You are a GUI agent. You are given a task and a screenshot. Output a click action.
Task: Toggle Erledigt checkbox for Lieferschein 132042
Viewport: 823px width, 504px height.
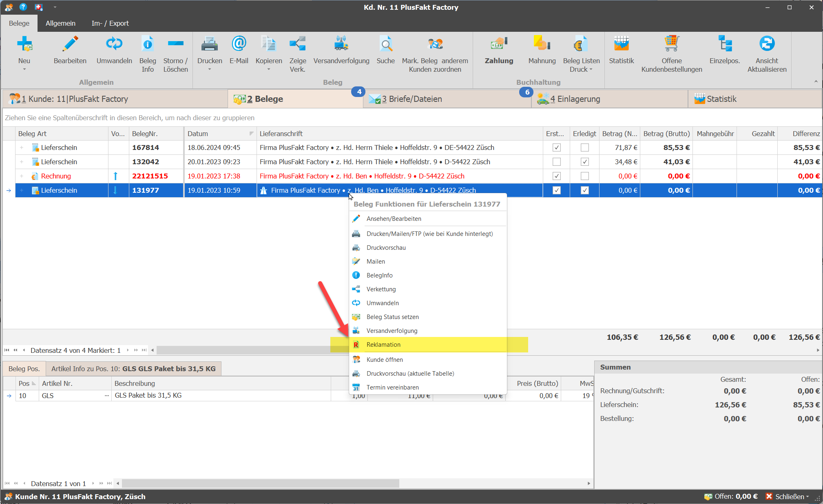coord(584,162)
